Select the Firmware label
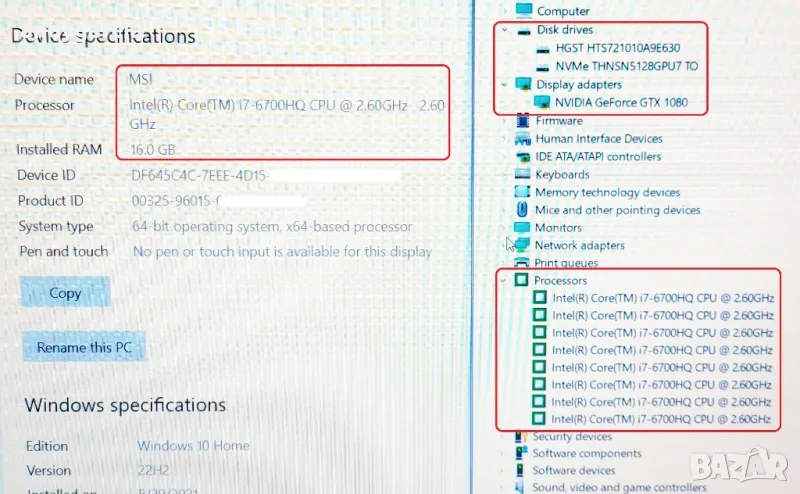 pyautogui.click(x=559, y=121)
